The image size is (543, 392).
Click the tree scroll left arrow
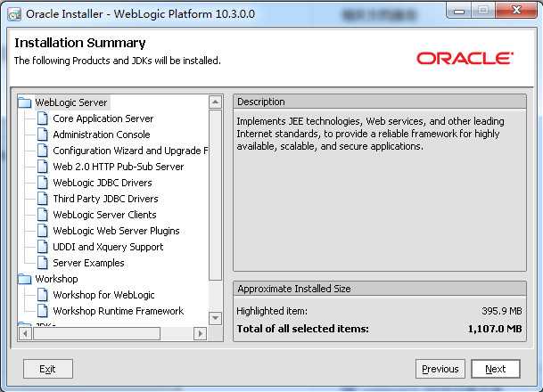[x=25, y=334]
